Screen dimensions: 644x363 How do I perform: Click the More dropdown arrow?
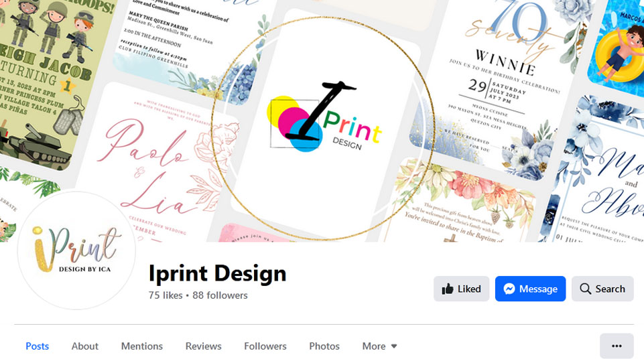(x=394, y=346)
